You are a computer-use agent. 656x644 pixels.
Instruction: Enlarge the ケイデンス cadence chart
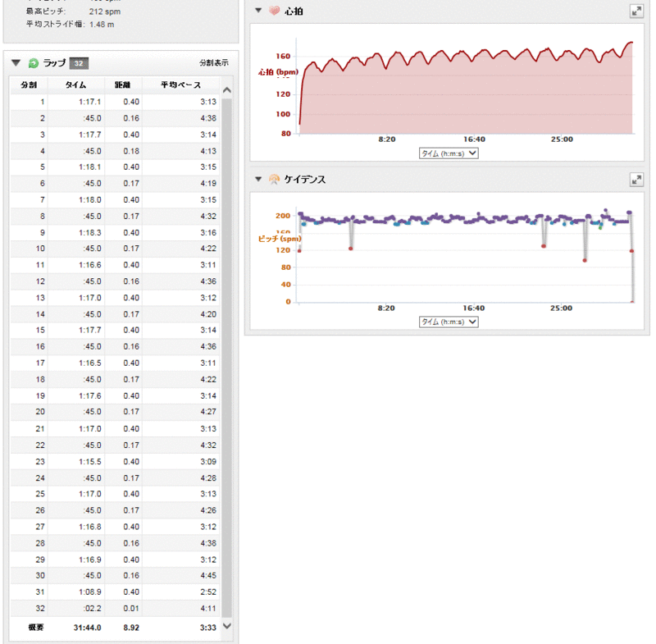click(636, 179)
